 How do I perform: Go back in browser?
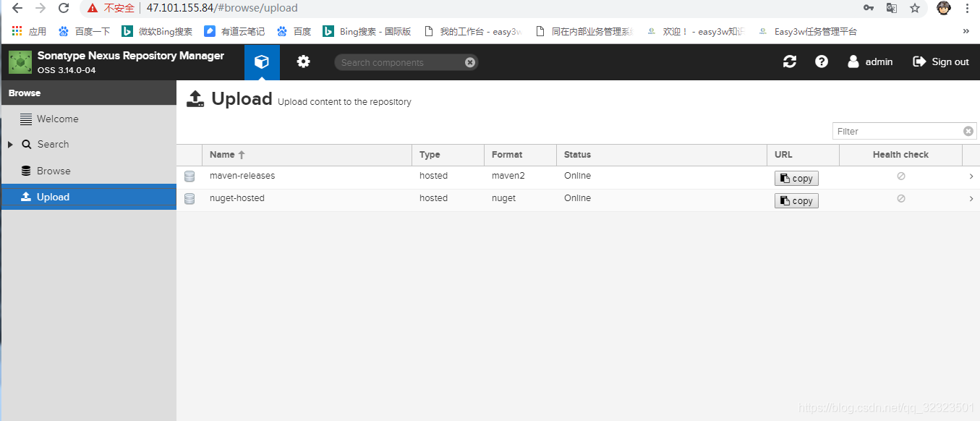click(x=17, y=8)
